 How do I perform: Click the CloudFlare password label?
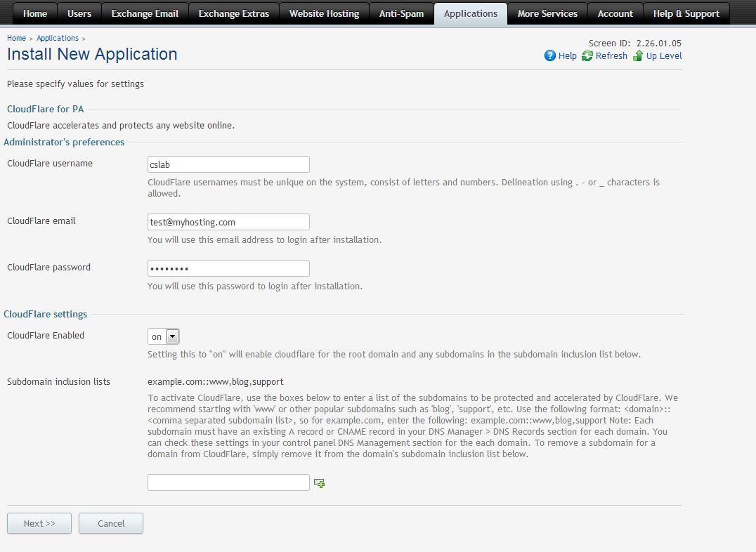pyautogui.click(x=48, y=267)
